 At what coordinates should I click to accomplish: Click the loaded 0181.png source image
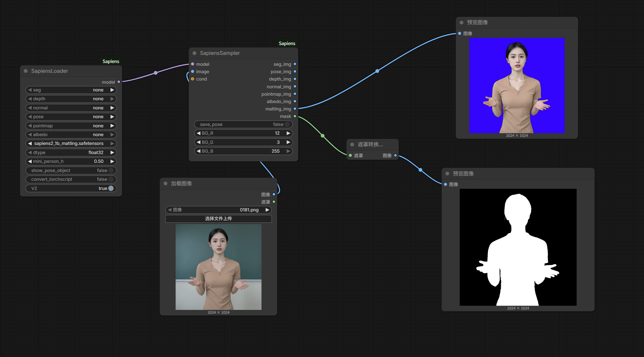pos(218,267)
